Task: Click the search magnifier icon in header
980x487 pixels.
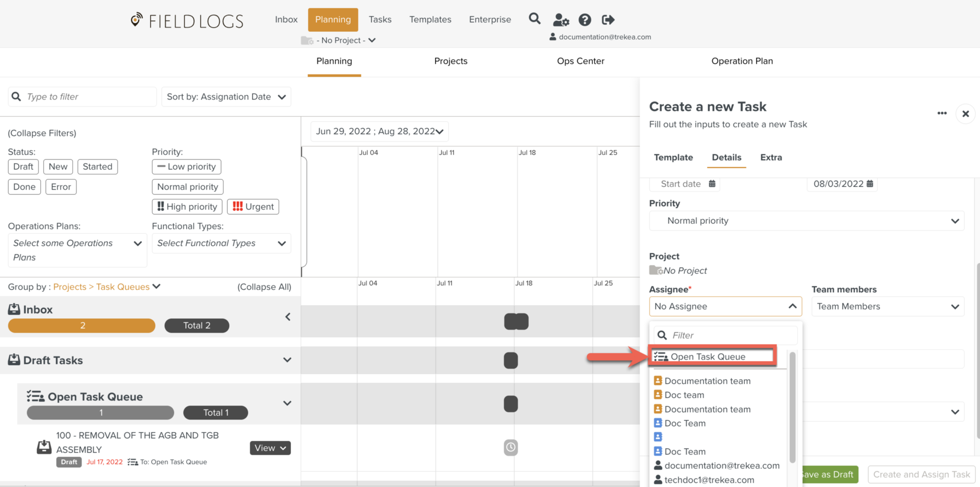Action: tap(534, 19)
